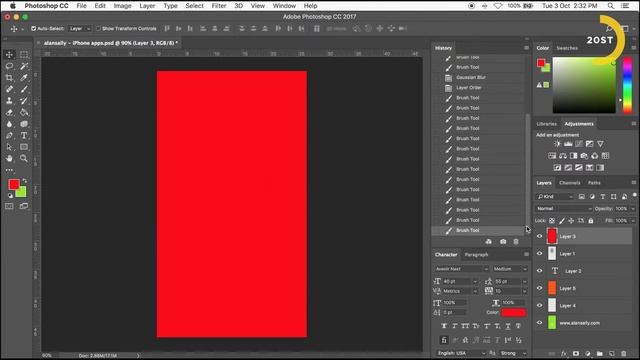Click Layer 3 red thumbnail
The image size is (640, 360).
(x=552, y=236)
